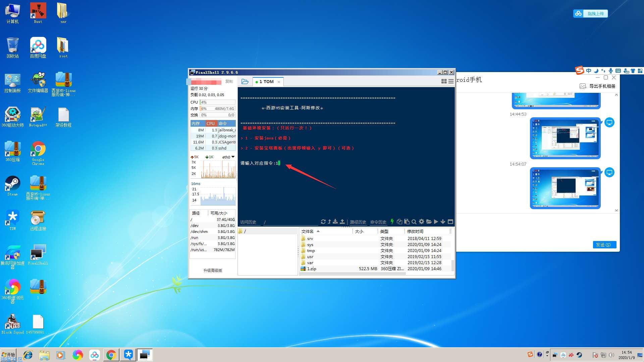Viewport: 644px width, 362px height.
Task: Select the var folder row
Action: 375,263
